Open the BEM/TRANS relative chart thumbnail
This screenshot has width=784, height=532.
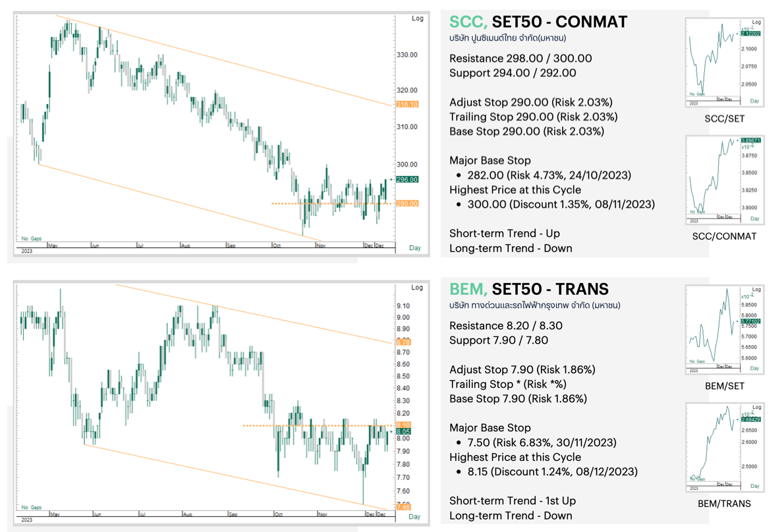tap(725, 448)
